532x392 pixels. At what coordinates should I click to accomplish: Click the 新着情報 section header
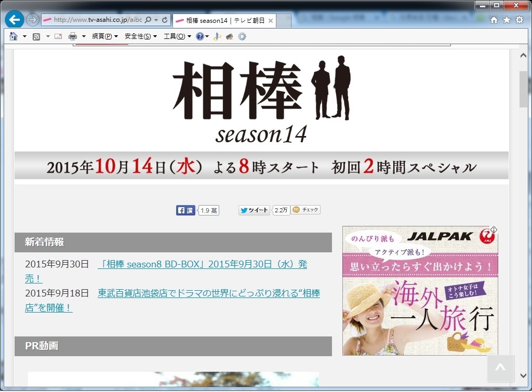tap(173, 242)
